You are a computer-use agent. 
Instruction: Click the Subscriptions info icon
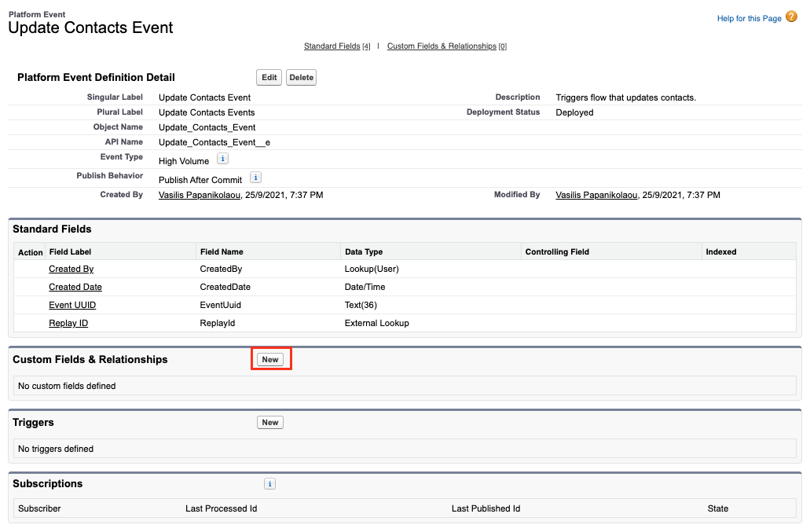point(269,484)
